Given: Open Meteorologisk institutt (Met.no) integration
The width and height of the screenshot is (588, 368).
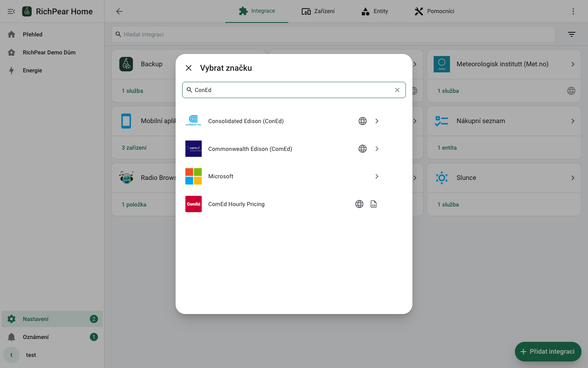Looking at the screenshot, I should 504,64.
